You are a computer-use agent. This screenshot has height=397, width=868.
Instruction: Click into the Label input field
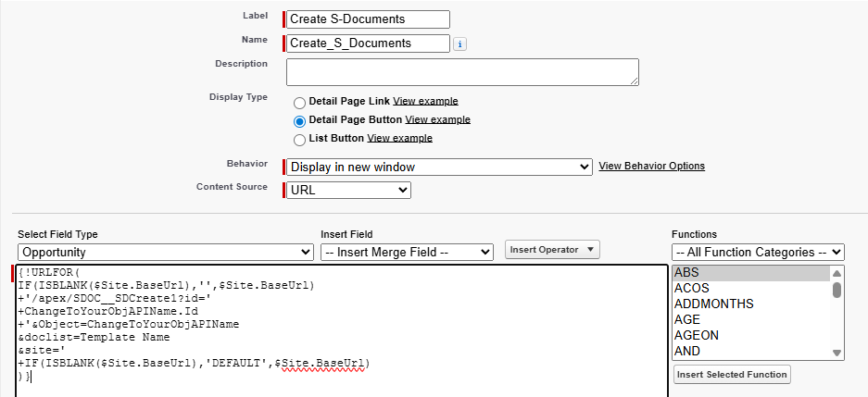tap(368, 19)
